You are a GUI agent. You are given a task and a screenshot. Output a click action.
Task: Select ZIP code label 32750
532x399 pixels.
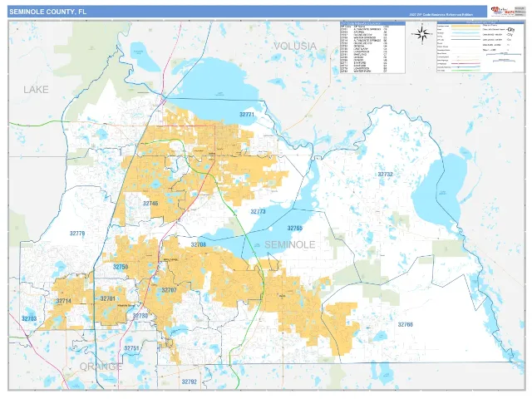121,267
